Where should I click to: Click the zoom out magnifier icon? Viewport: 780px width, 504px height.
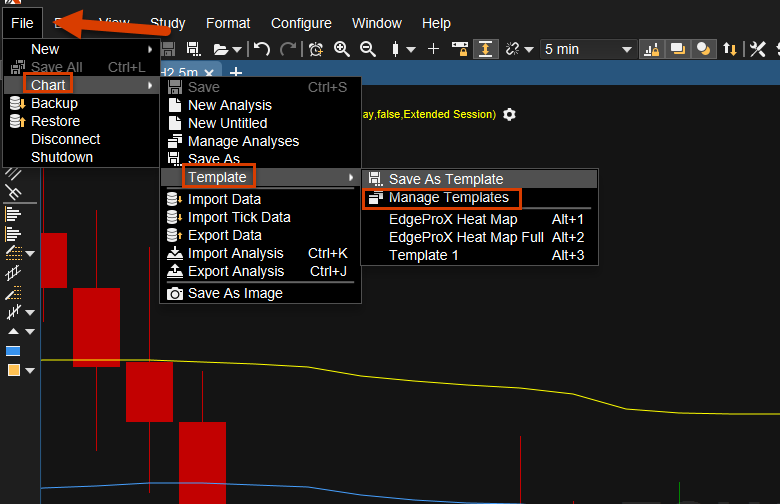367,49
